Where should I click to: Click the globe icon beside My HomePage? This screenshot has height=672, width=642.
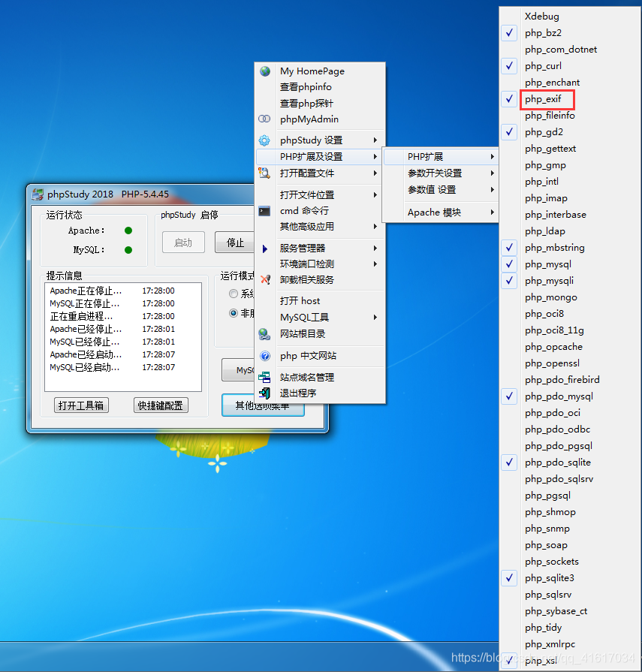click(265, 71)
